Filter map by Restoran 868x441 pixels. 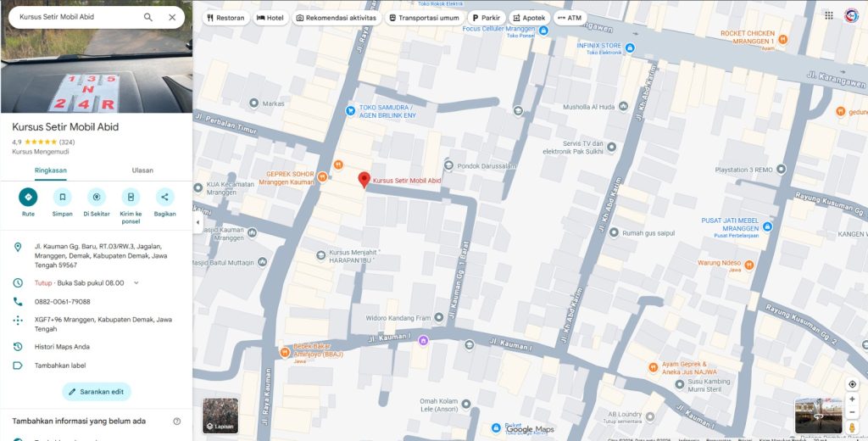pyautogui.click(x=225, y=18)
